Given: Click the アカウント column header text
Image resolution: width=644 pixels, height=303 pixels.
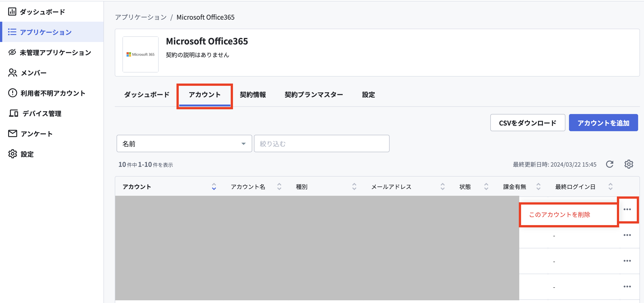Looking at the screenshot, I should pos(137,186).
